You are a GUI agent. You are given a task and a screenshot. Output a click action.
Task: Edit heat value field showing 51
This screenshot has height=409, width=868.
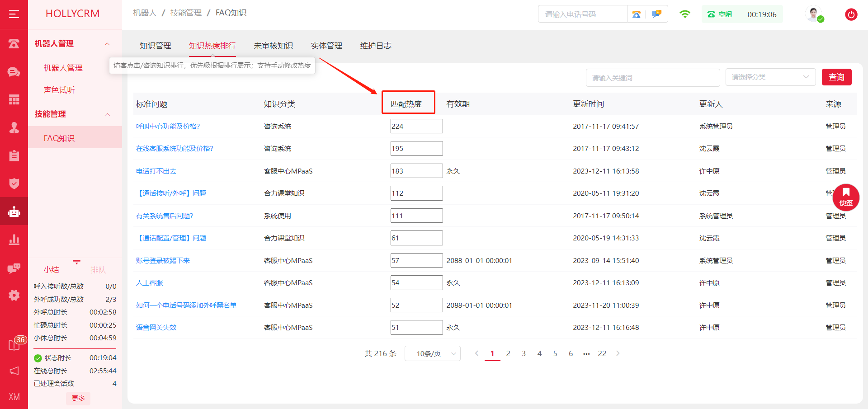pos(416,328)
